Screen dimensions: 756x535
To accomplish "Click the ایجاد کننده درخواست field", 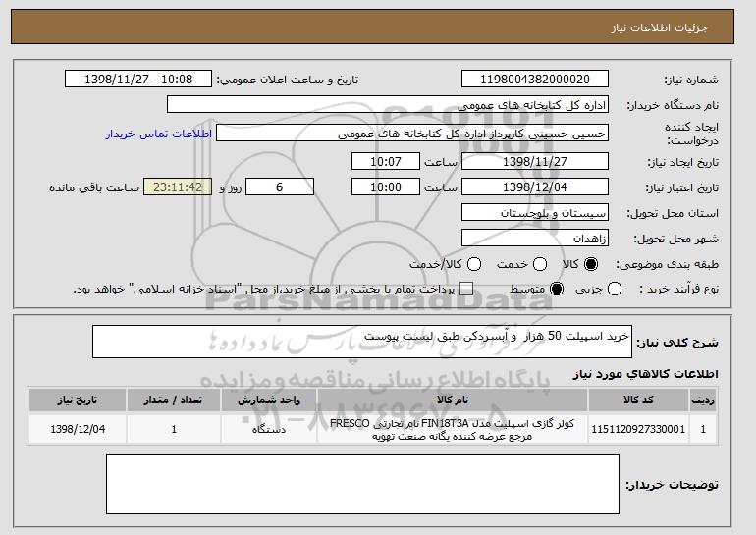I will click(x=412, y=133).
